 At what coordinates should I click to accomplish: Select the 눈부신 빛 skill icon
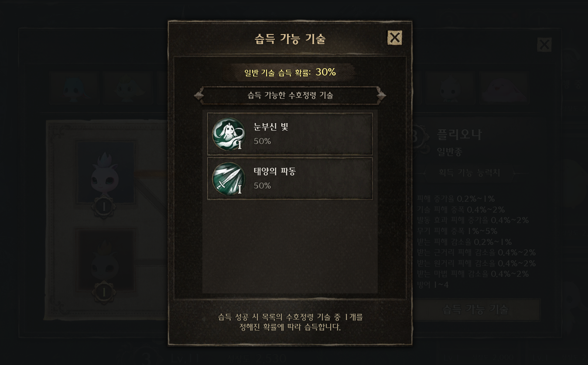click(229, 134)
